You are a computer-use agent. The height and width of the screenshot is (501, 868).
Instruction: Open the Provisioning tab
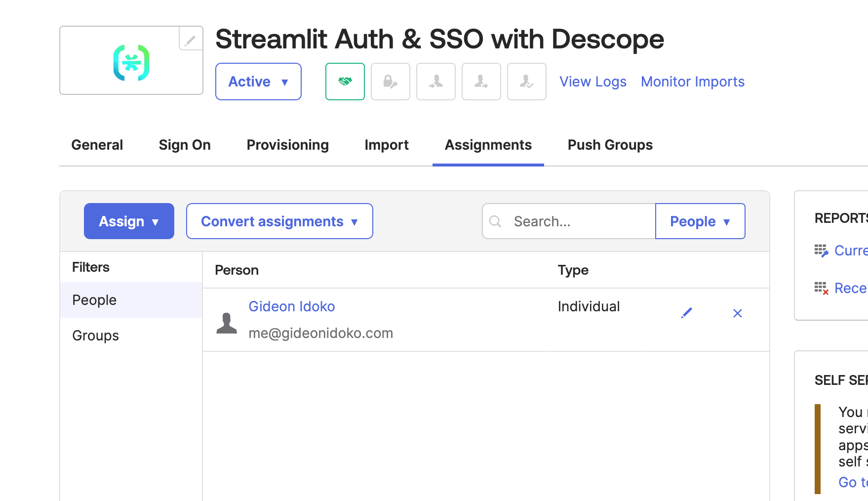pos(288,145)
